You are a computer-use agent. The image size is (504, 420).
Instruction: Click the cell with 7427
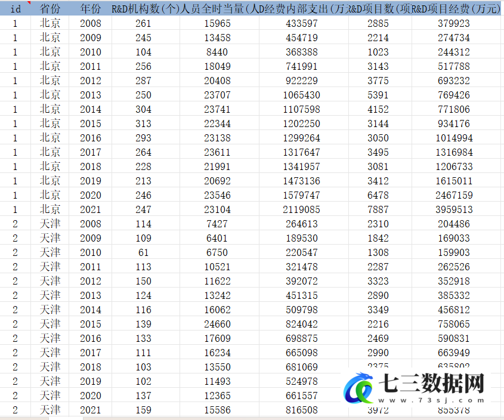coord(219,224)
